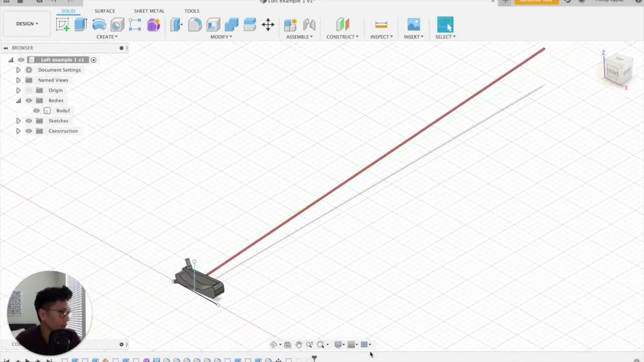Collapse the Bodies node
Viewport: 644px width, 362px height.
tap(18, 101)
